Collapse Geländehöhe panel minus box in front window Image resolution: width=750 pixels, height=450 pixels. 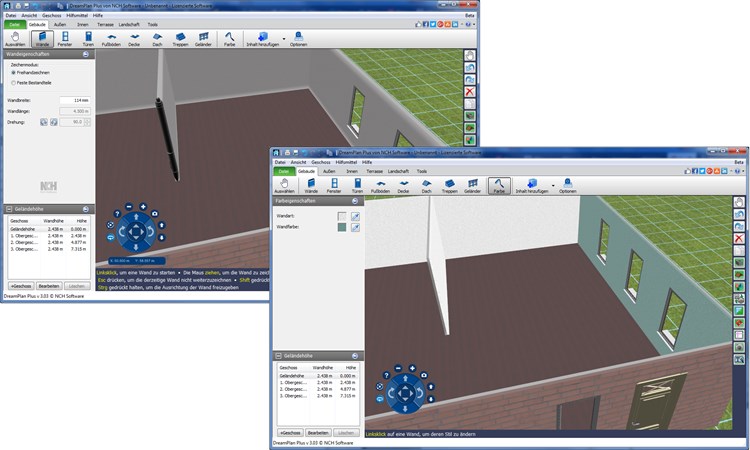point(278,356)
